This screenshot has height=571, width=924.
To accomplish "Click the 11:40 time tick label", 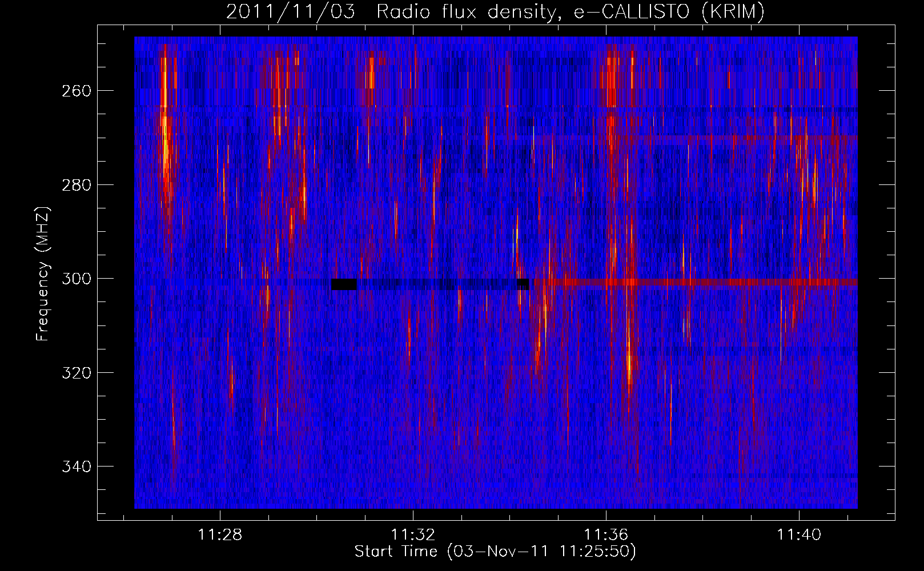I will [799, 534].
